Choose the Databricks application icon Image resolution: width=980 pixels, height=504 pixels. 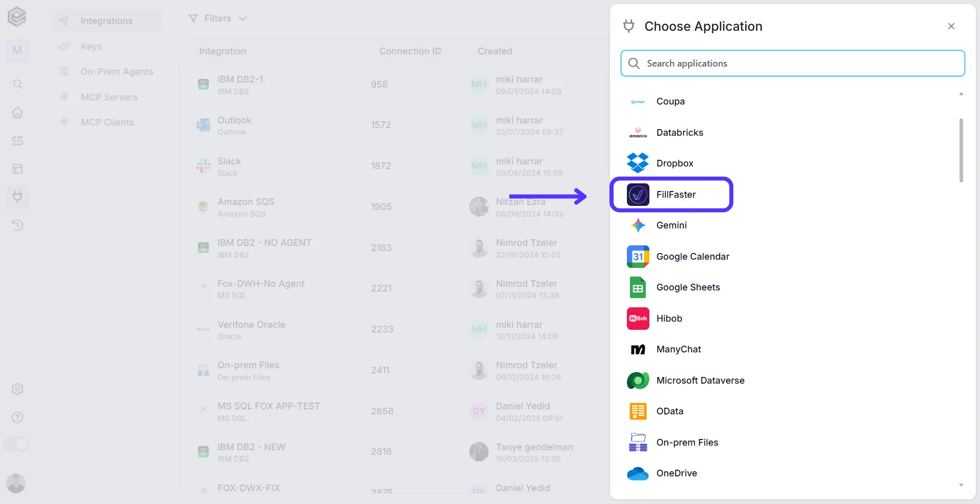point(638,133)
